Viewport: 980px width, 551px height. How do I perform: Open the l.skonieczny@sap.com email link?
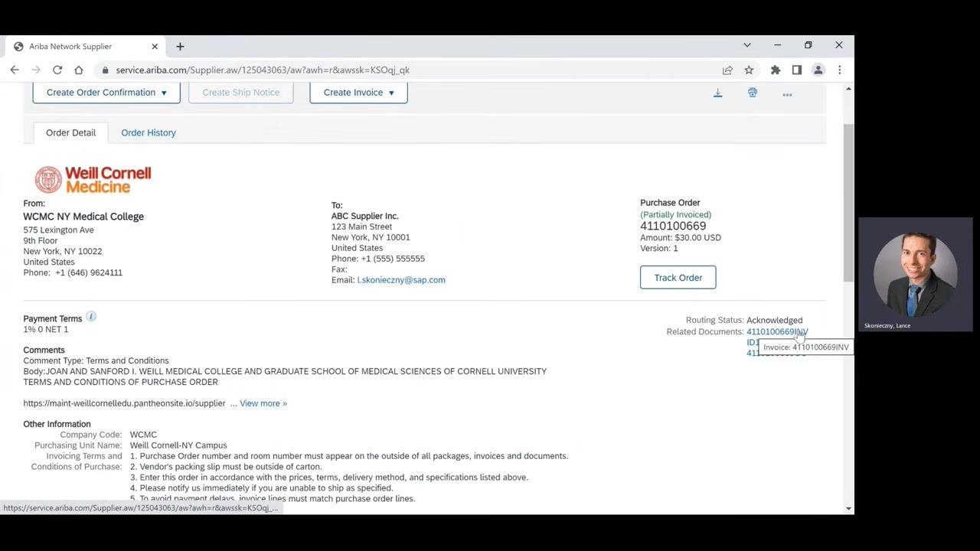[x=401, y=280]
